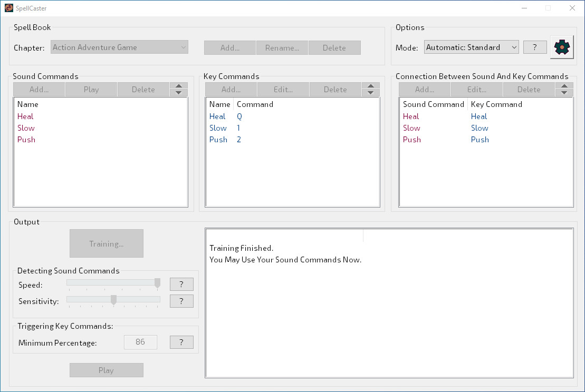Click the Mode help question mark button
The image size is (585, 392).
(x=535, y=47)
